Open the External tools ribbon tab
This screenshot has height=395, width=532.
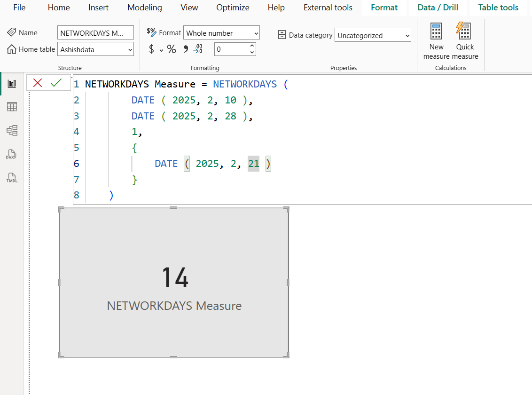pos(328,8)
